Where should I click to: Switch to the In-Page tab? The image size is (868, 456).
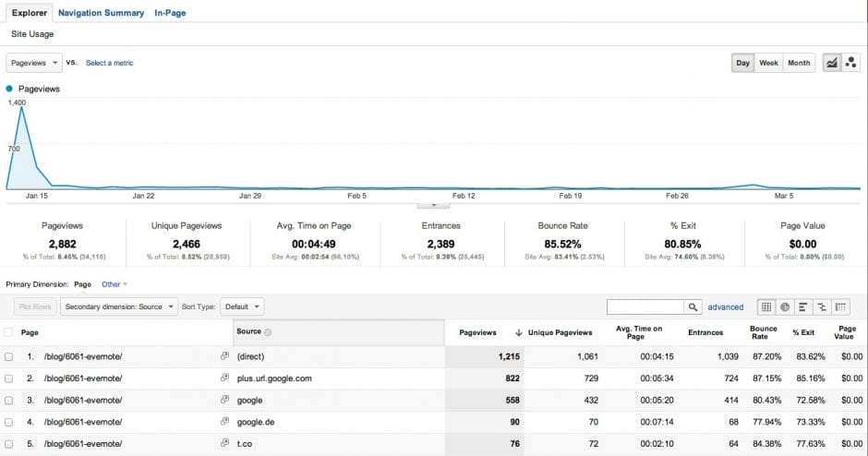(x=171, y=13)
